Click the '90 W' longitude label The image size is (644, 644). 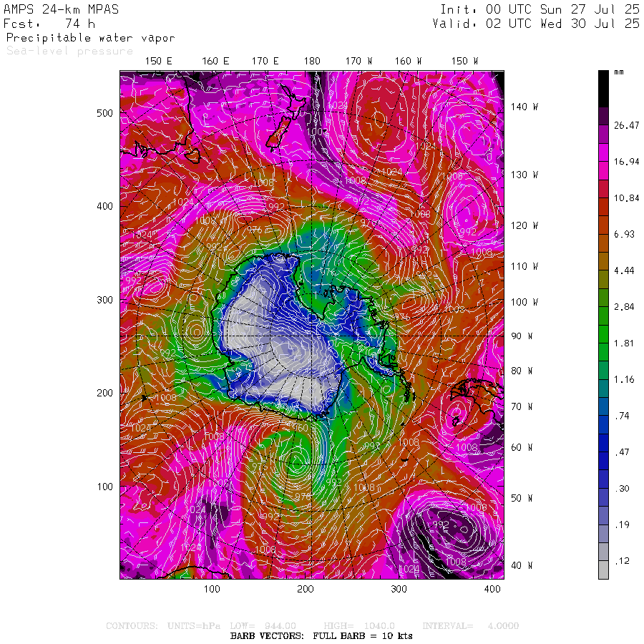522,336
